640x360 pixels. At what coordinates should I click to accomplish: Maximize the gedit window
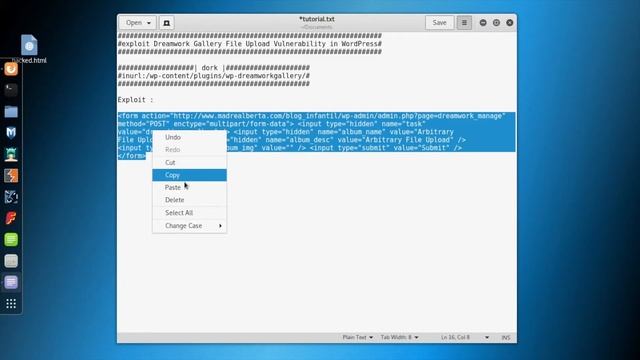496,23
